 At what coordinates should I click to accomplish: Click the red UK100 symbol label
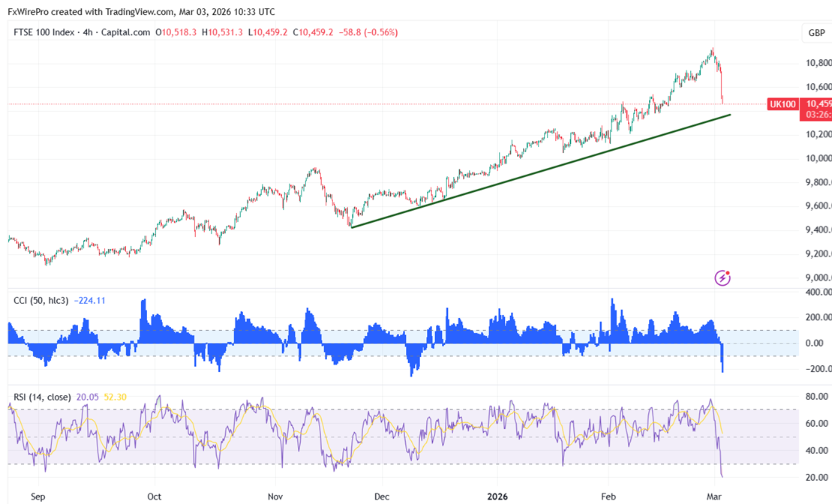click(x=782, y=104)
